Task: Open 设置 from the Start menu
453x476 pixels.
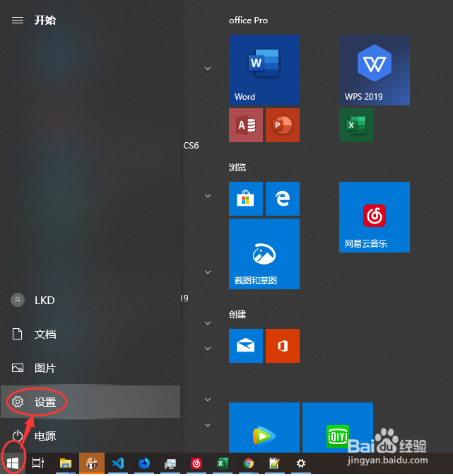Action: [90, 402]
